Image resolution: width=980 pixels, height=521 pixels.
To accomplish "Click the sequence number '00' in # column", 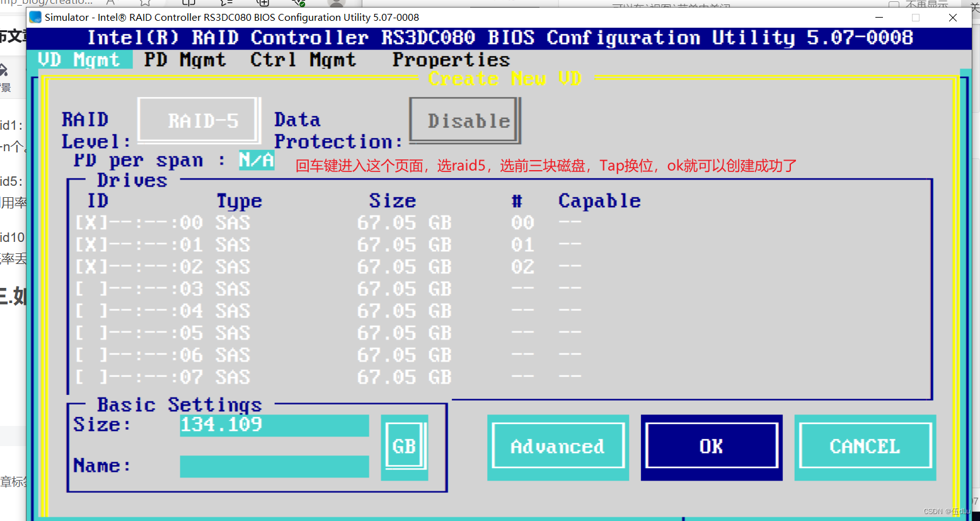I will coord(522,223).
